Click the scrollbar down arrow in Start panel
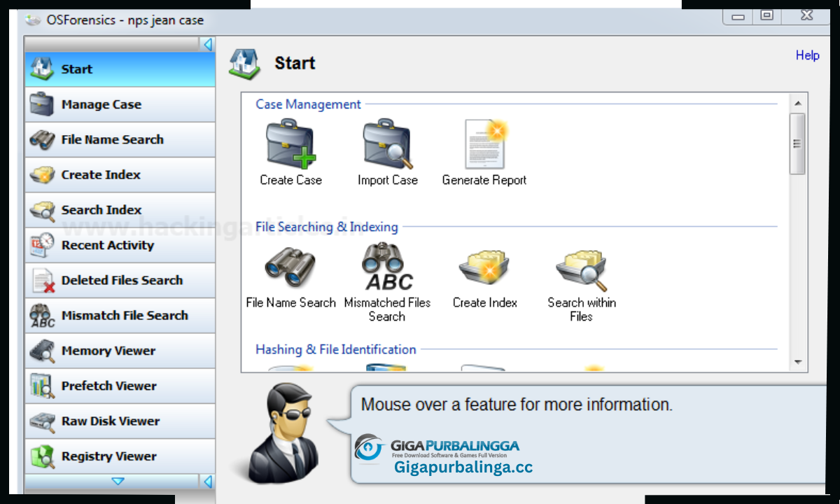Viewport: 840px width, 504px height. coord(797,362)
